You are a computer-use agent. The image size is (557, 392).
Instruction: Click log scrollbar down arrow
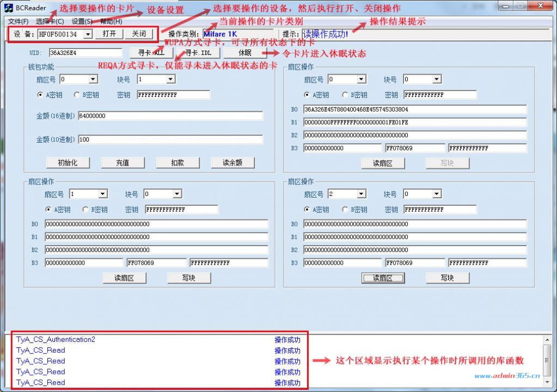(547, 381)
